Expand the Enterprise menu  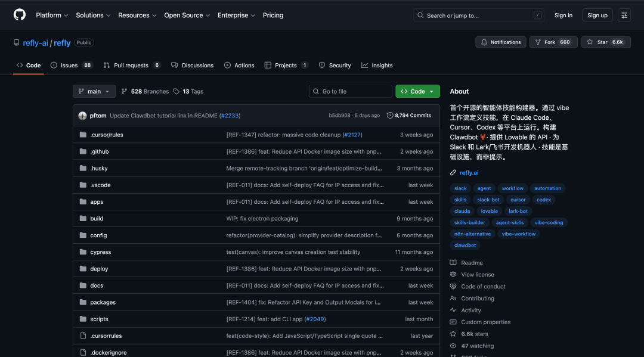pos(236,15)
